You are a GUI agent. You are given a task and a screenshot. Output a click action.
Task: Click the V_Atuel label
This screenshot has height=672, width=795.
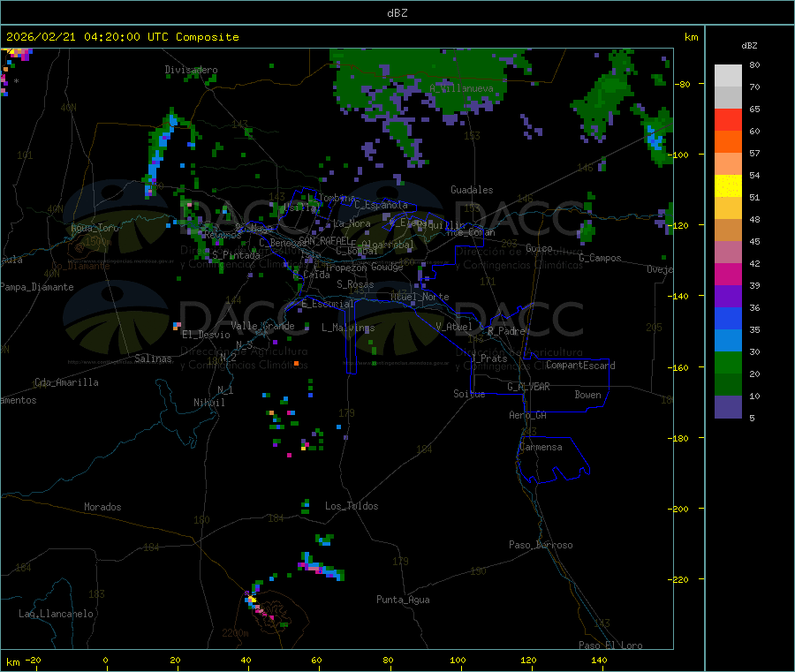(454, 327)
